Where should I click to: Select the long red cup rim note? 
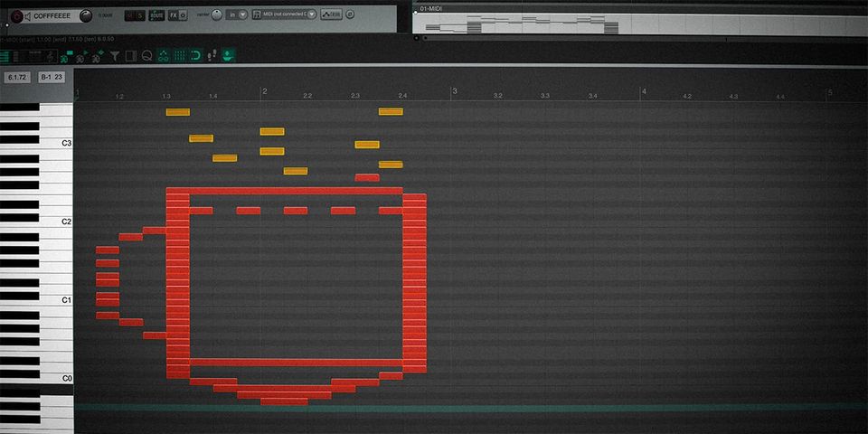pyautogui.click(x=285, y=191)
